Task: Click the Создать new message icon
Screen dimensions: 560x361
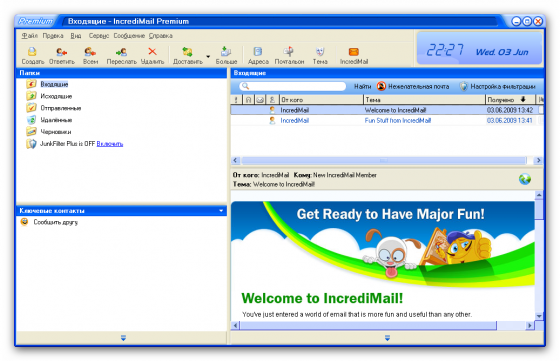Action: (32, 52)
